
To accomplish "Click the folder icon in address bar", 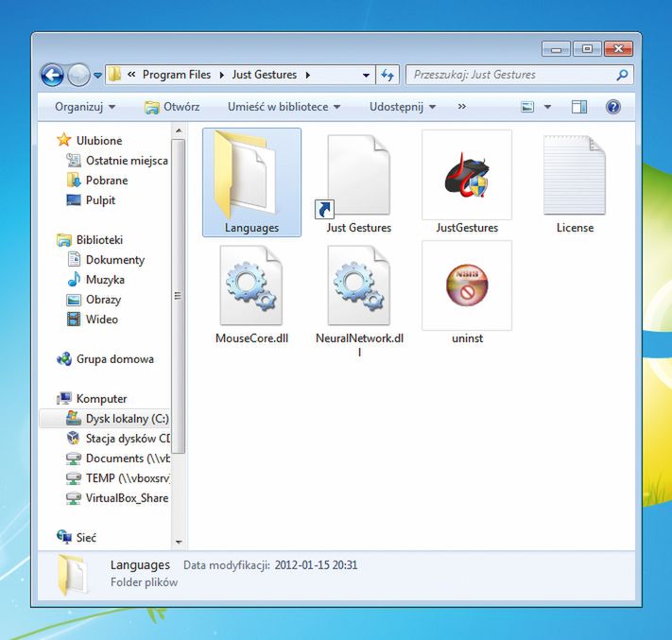I will (114, 75).
